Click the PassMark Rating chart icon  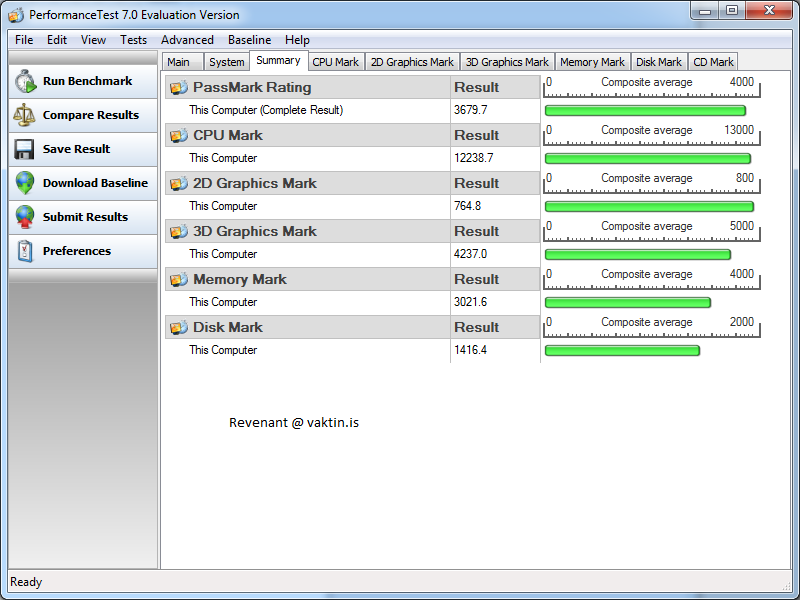(x=178, y=88)
